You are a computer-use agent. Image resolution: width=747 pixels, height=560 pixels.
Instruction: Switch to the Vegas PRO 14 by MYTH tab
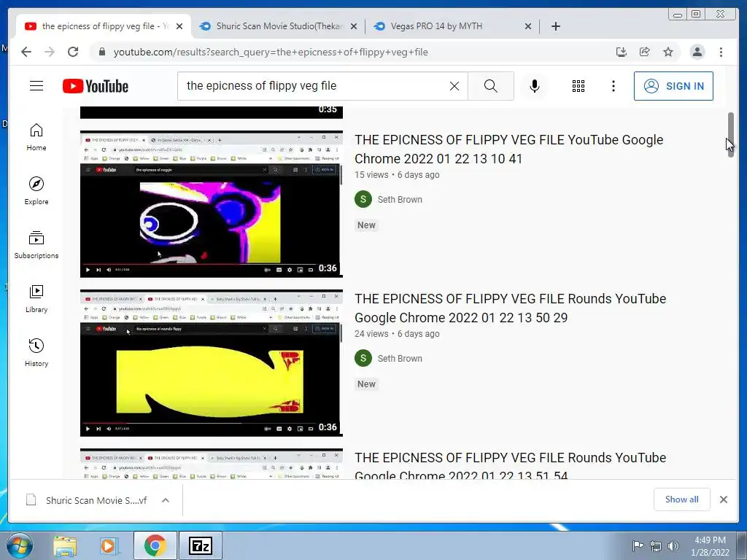pos(452,26)
